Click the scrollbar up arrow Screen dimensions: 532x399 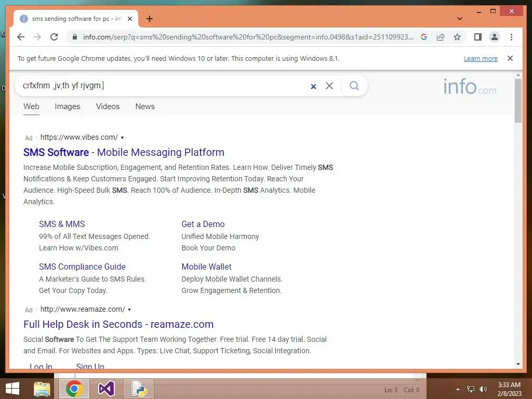[x=518, y=75]
